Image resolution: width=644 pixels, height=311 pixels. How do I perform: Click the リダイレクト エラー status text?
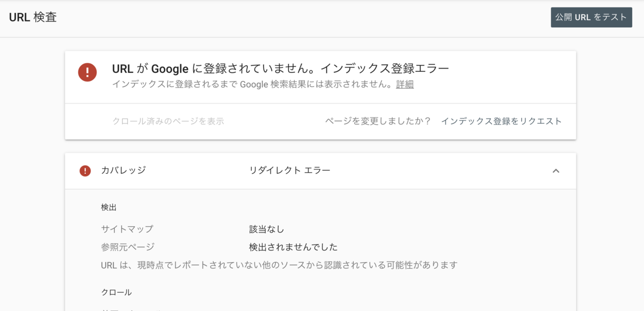(290, 171)
